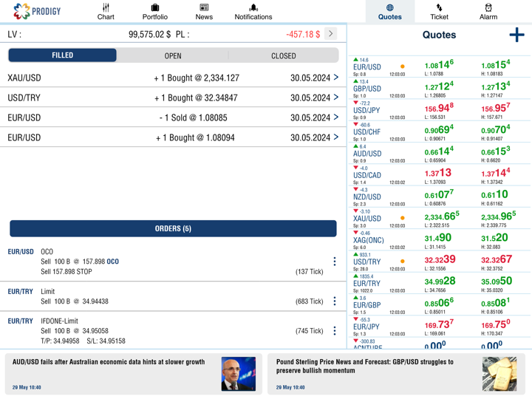Switch to the OPEN positions tab
The height and width of the screenshot is (399, 532).
coord(173,55)
